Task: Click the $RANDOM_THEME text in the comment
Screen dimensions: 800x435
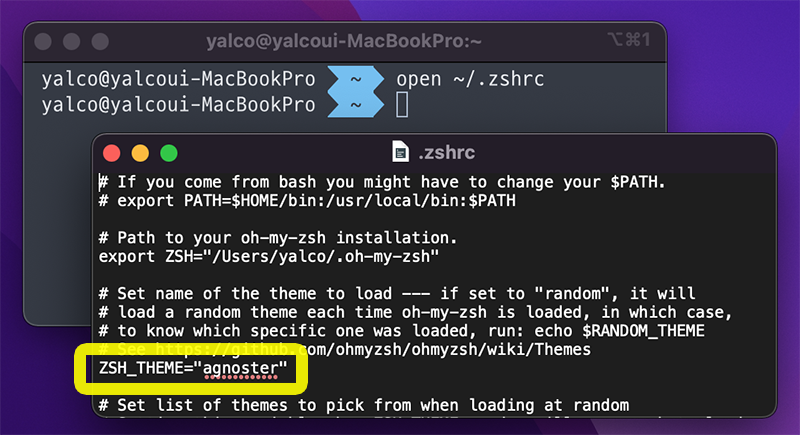Action: (x=643, y=330)
